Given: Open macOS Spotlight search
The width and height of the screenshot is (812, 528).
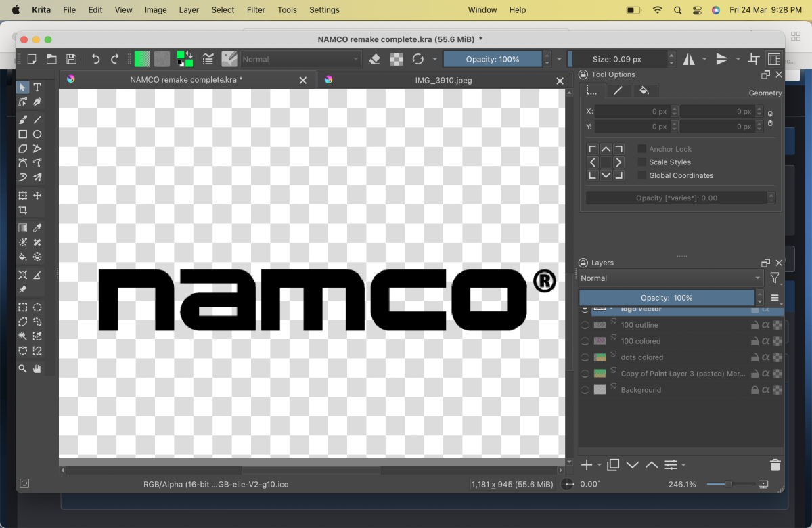Looking at the screenshot, I should (677, 10).
